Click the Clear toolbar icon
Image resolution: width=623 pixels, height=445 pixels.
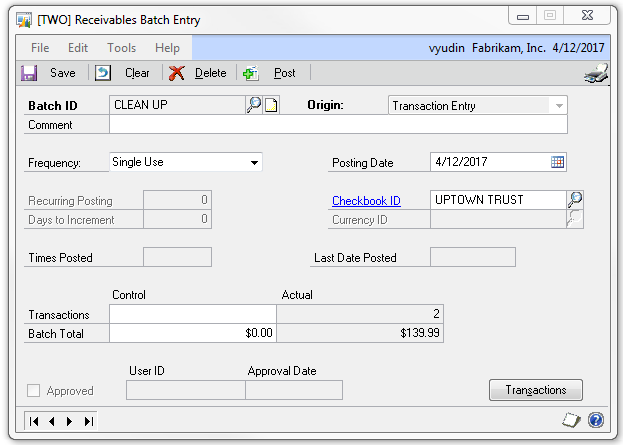click(x=103, y=73)
